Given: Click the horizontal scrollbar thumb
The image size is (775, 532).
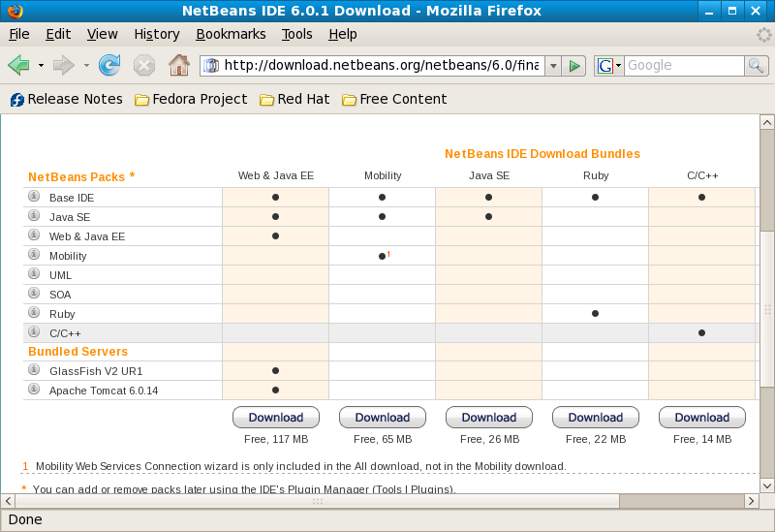Looking at the screenshot, I should 318,501.
